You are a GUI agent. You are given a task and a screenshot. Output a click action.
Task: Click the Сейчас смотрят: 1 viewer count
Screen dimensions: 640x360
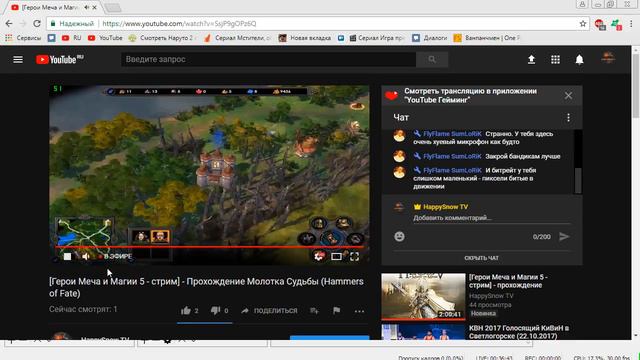[83, 309]
